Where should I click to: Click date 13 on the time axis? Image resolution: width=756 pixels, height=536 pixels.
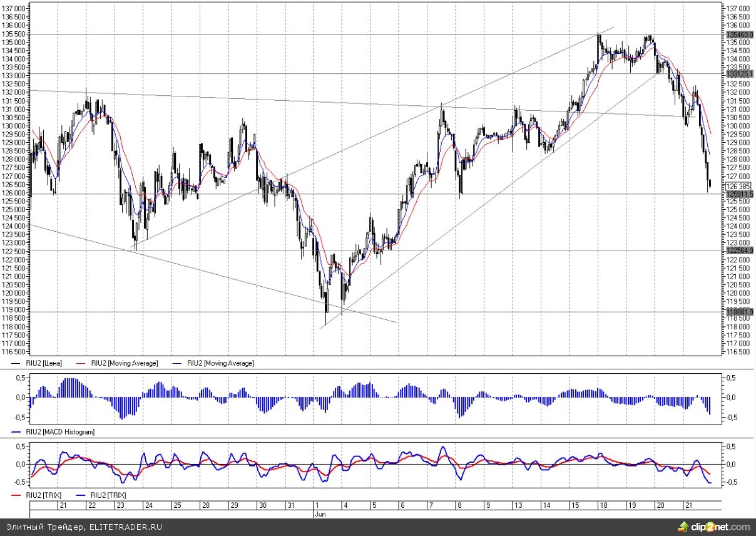(x=518, y=505)
